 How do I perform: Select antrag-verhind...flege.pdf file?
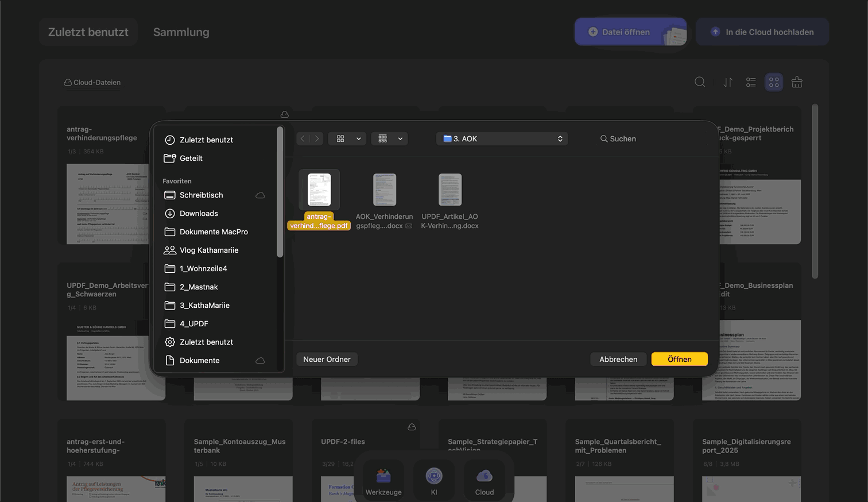pos(319,200)
